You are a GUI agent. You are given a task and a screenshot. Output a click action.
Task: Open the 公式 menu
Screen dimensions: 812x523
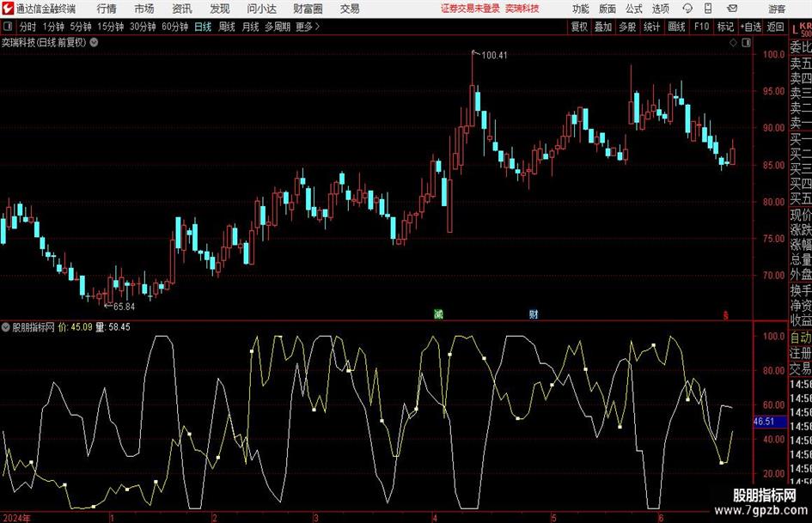[634, 9]
